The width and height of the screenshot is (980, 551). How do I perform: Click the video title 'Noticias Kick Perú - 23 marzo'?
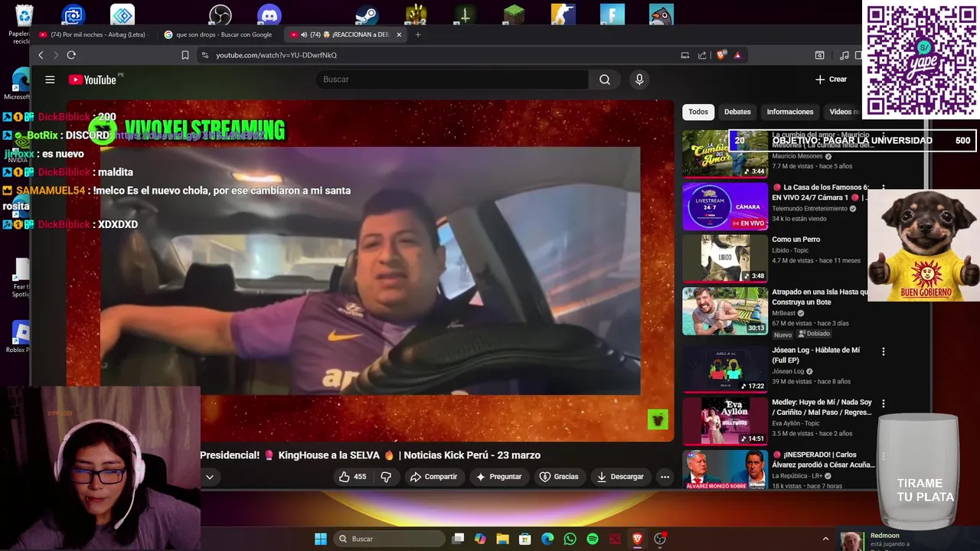(x=472, y=455)
